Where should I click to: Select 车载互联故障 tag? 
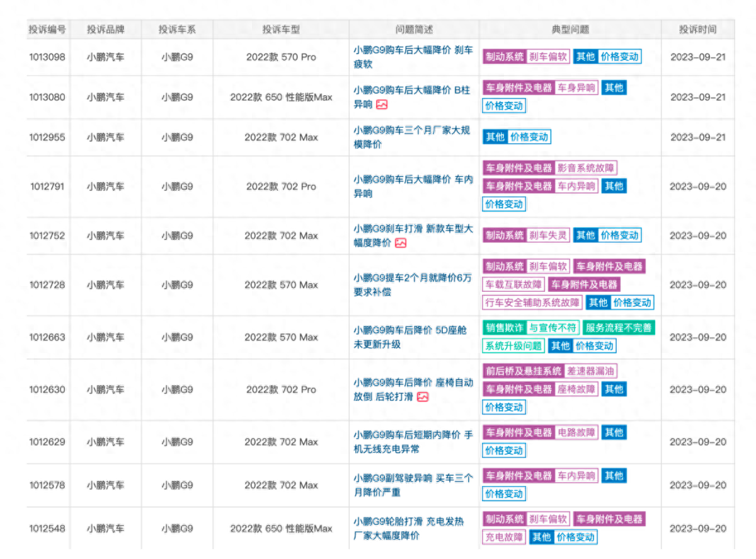pyautogui.click(x=513, y=285)
